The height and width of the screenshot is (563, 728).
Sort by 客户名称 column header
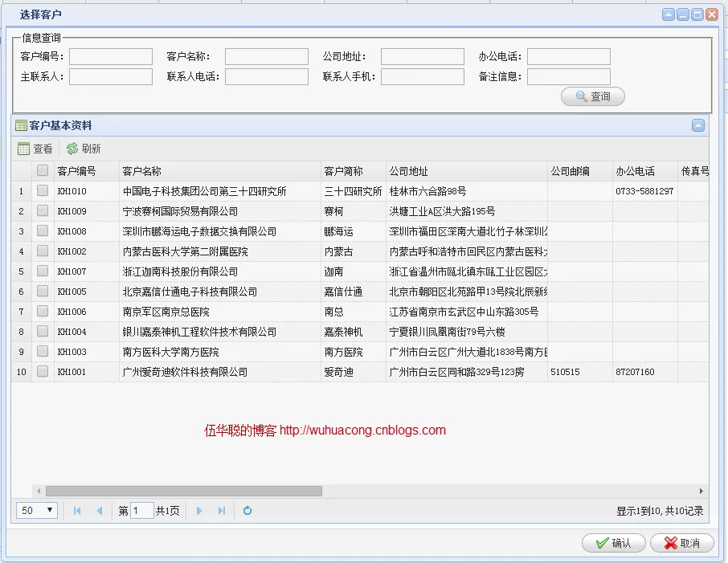(219, 171)
